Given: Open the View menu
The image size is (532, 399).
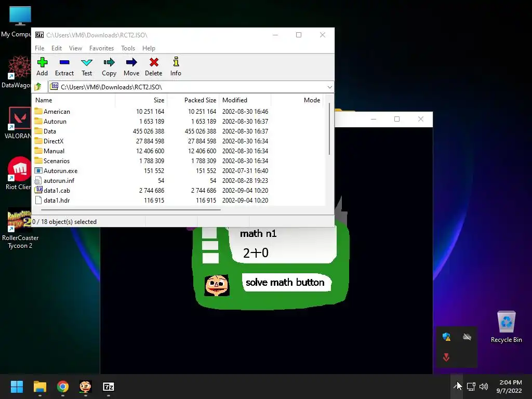Looking at the screenshot, I should [75, 48].
